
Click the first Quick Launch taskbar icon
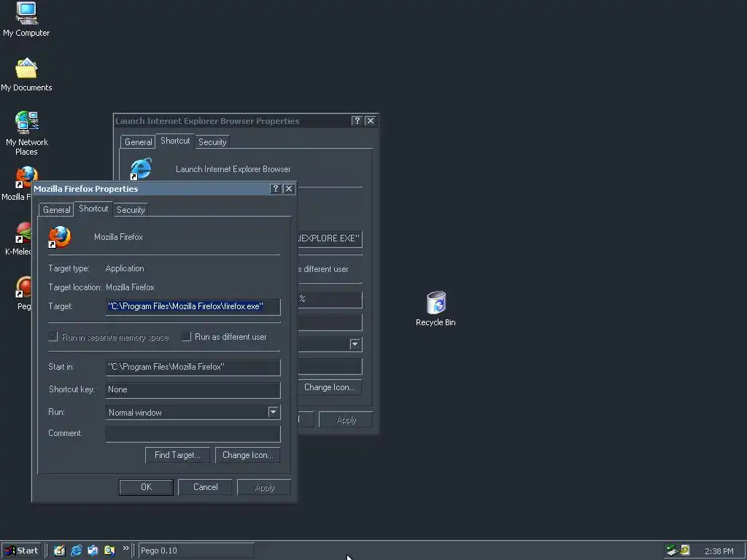[x=59, y=551]
